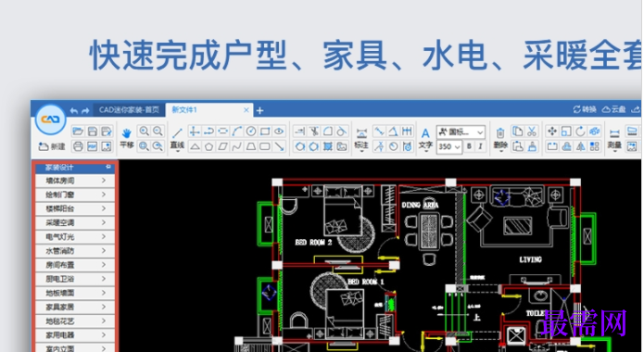Select the triangle shape tool

[195, 146]
